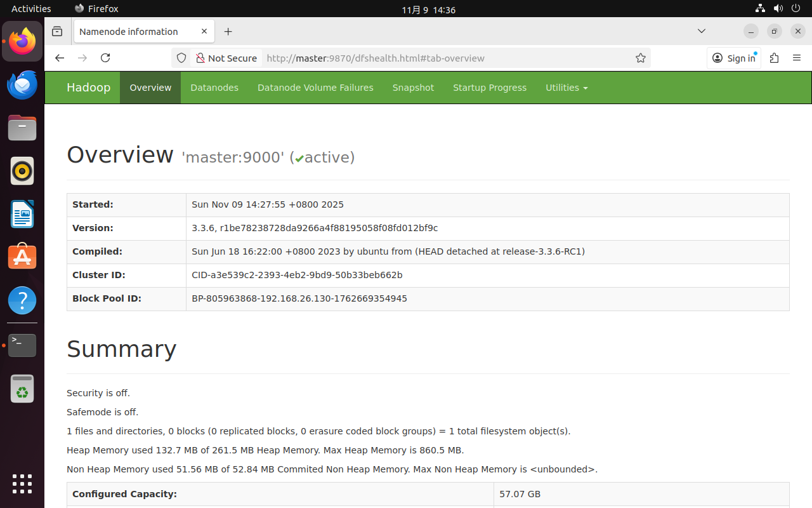Click the Not Secure lock icon

(200, 58)
